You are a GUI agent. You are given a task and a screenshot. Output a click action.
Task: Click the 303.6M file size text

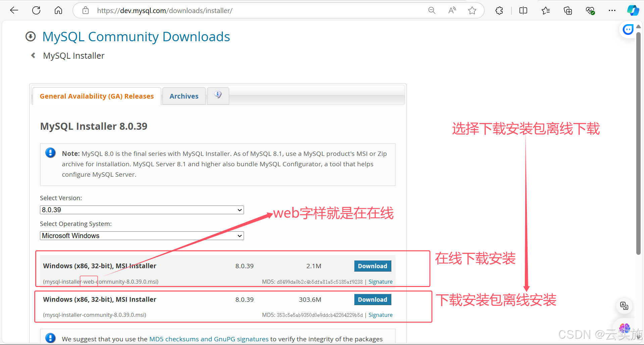[310, 299]
